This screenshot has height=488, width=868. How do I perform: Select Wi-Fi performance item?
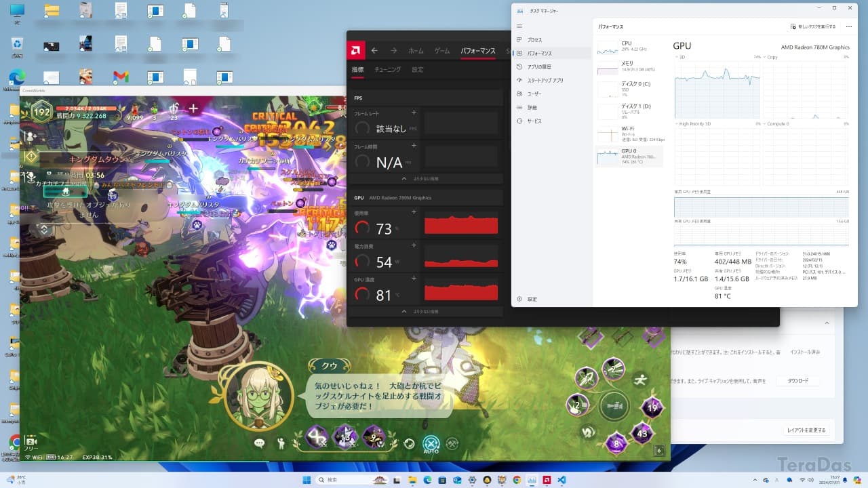coord(629,134)
